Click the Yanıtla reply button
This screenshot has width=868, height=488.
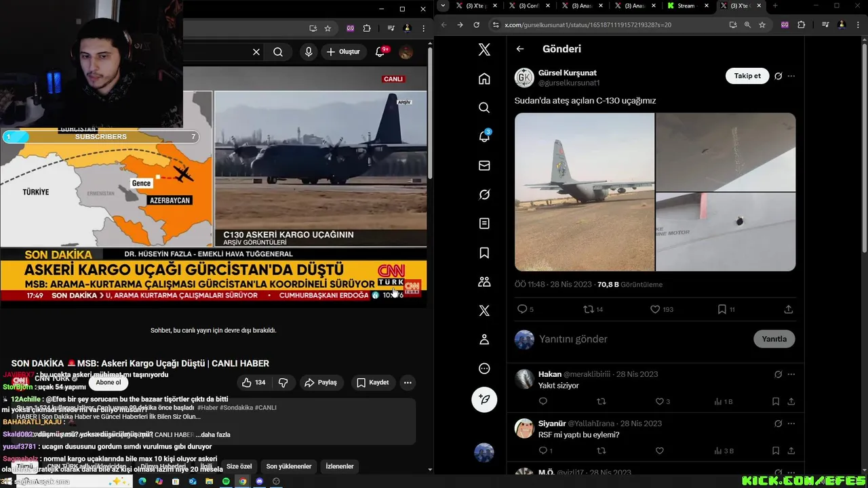(x=774, y=339)
